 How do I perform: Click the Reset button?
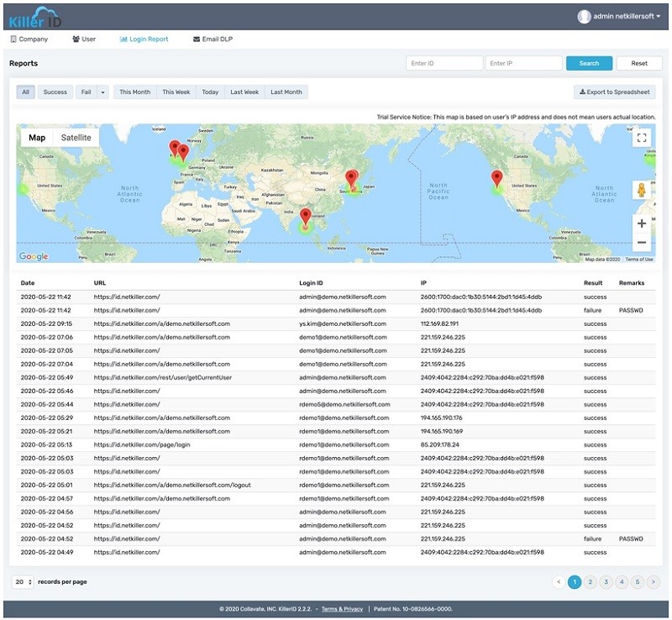pyautogui.click(x=639, y=63)
